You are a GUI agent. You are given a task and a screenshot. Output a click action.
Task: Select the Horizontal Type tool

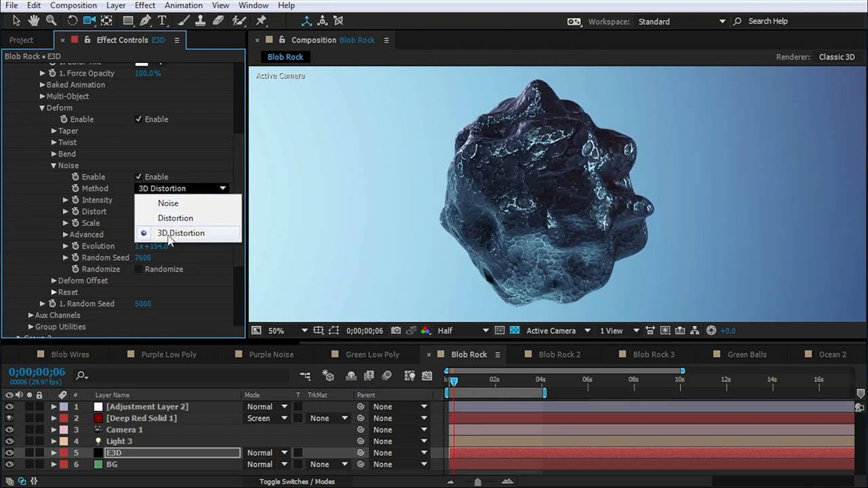(162, 21)
